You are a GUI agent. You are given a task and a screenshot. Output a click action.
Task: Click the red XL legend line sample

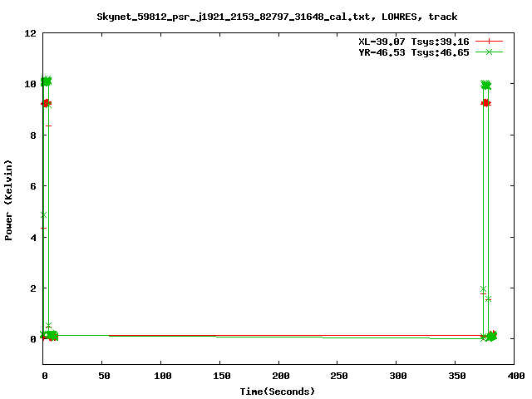click(489, 42)
